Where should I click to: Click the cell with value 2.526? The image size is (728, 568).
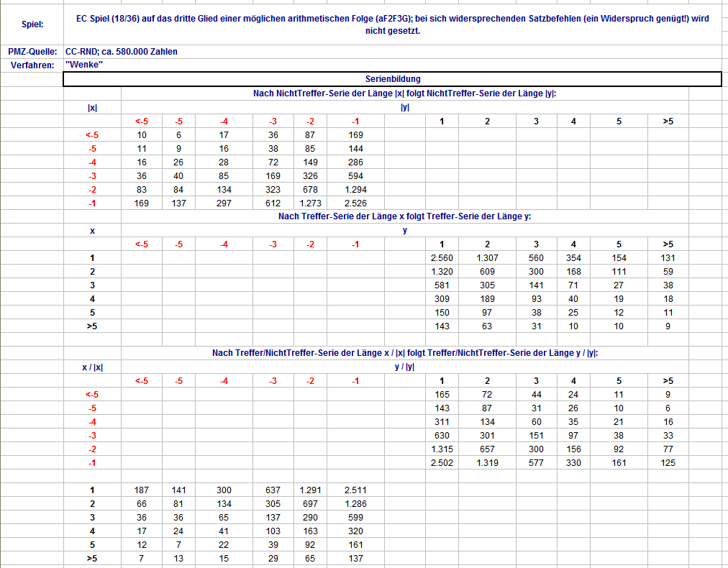coord(355,203)
